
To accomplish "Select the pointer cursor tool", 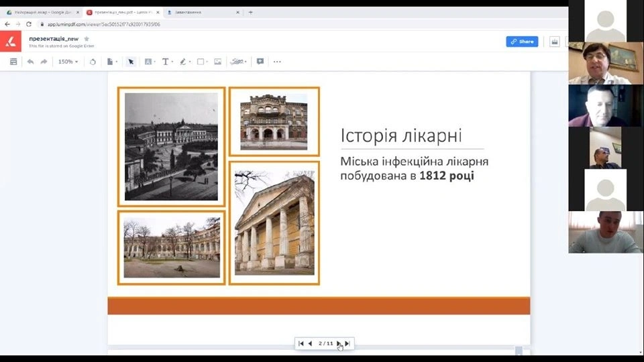I will 131,62.
